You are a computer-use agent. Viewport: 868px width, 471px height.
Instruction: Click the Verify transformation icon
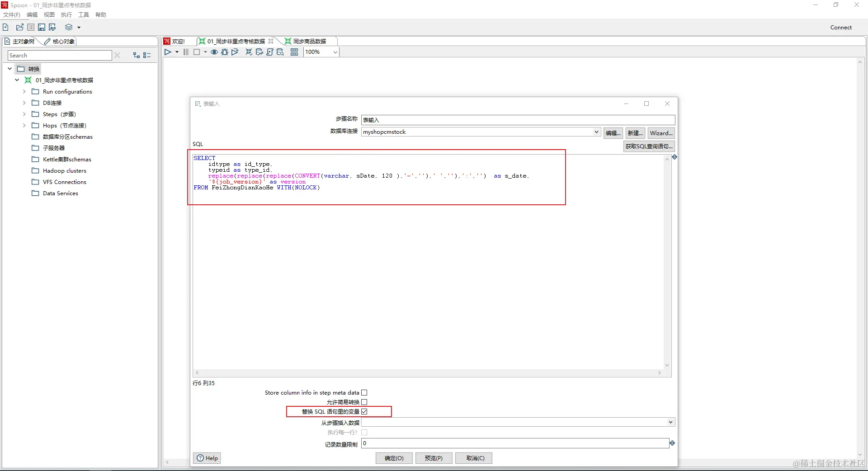tap(249, 52)
